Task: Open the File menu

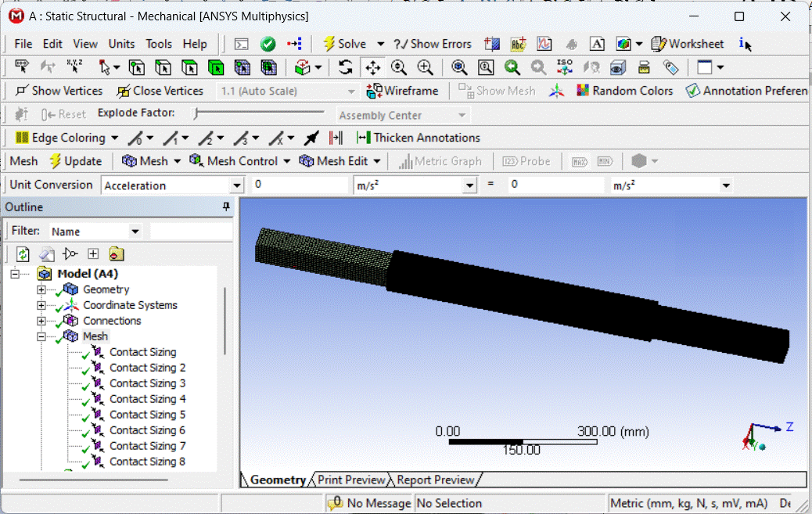Action: point(23,44)
